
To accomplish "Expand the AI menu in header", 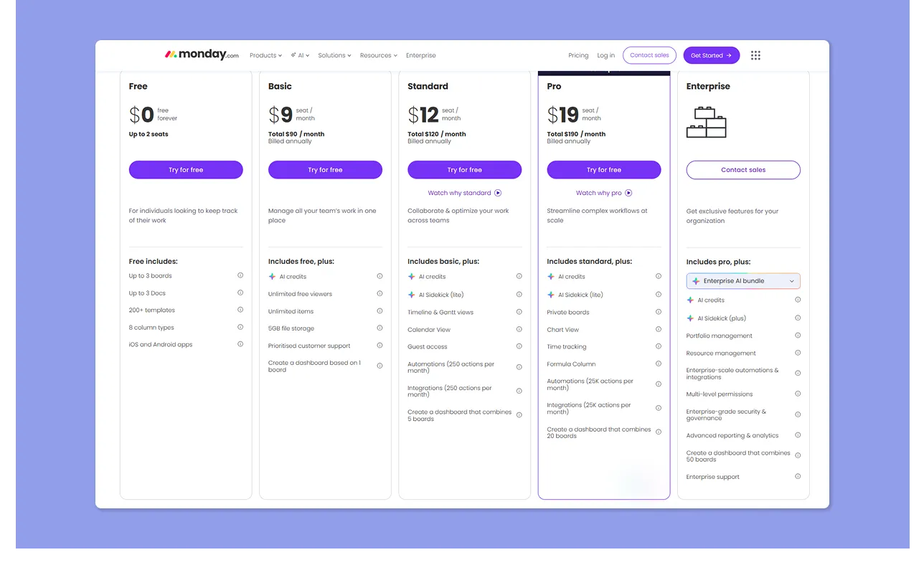I will [301, 55].
